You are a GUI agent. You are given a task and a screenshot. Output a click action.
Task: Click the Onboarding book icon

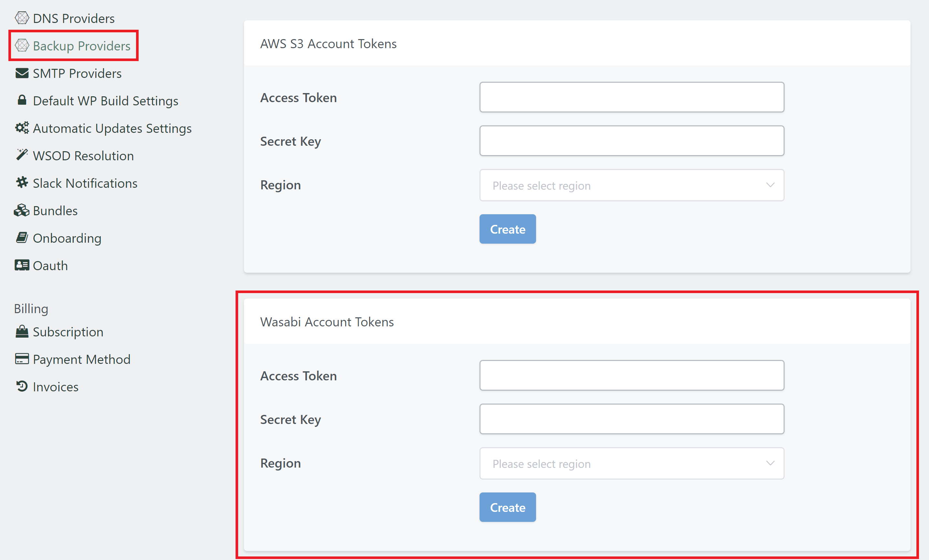[22, 238]
